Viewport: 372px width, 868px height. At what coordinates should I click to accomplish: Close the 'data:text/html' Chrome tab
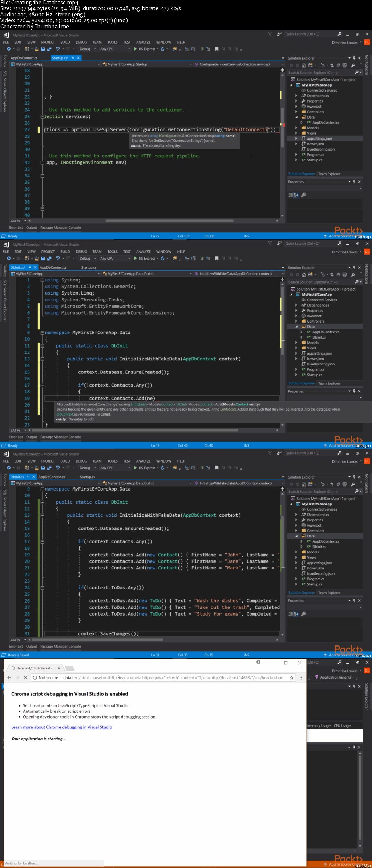click(59, 668)
